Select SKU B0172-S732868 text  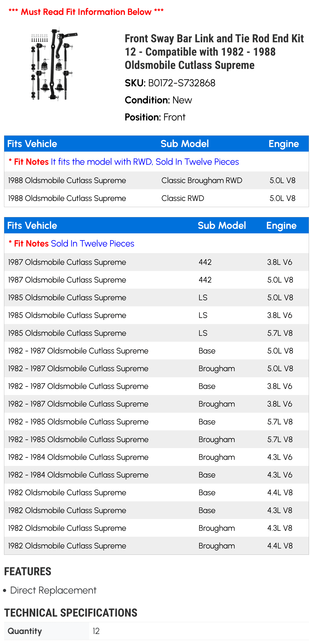[x=170, y=83]
